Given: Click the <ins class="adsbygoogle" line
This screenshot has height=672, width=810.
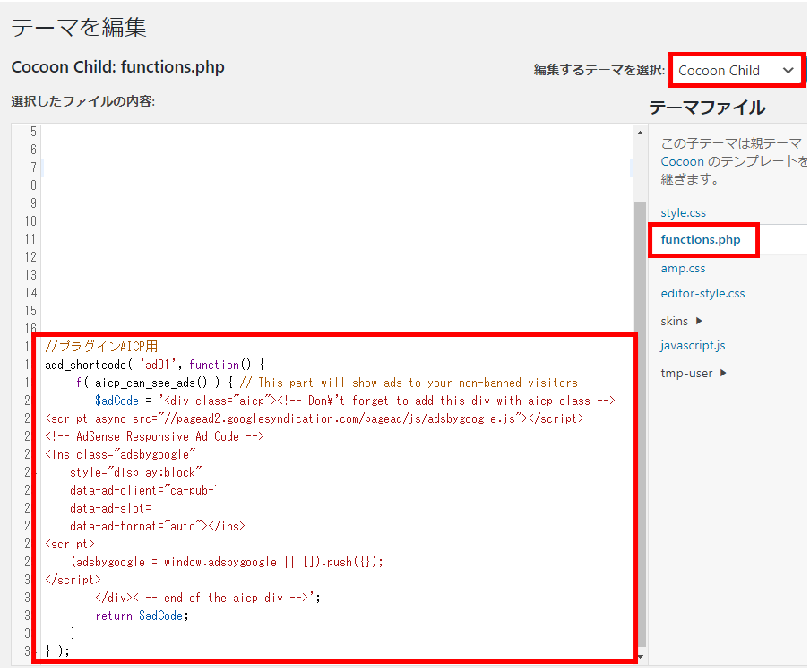Looking at the screenshot, I should (120, 454).
